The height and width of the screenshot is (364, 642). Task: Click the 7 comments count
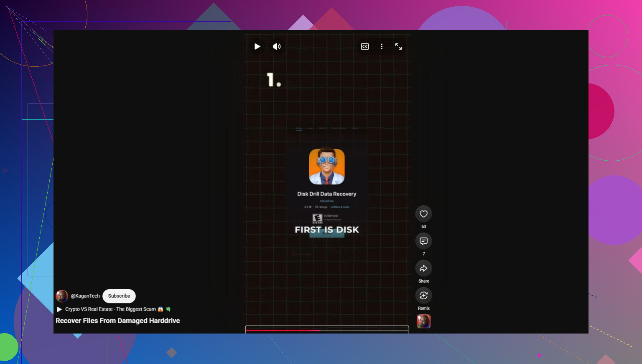(423, 254)
